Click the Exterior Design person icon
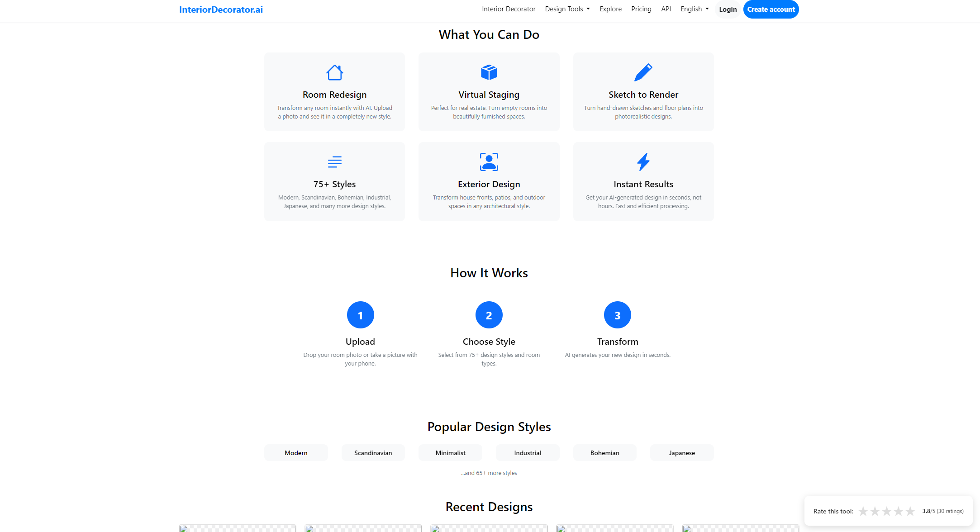The width and height of the screenshot is (980, 532). click(489, 162)
